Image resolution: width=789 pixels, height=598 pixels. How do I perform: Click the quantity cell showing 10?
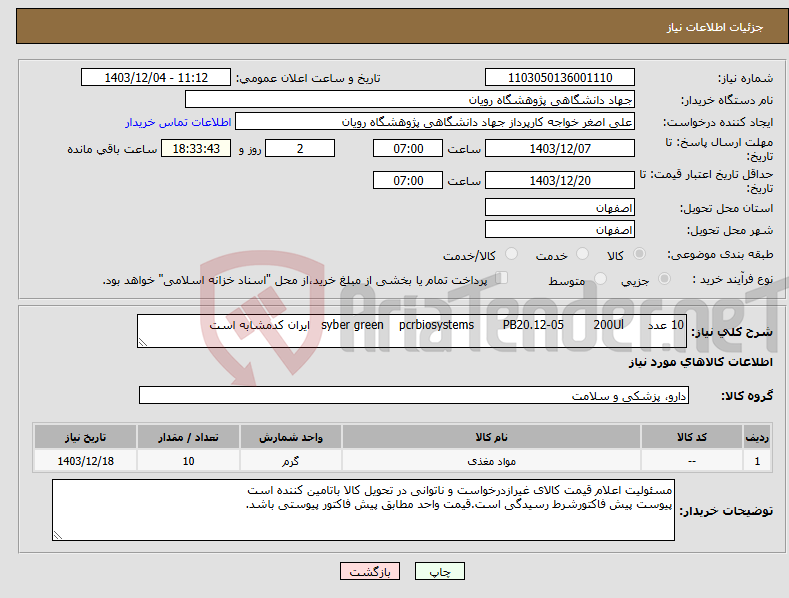tap(188, 461)
